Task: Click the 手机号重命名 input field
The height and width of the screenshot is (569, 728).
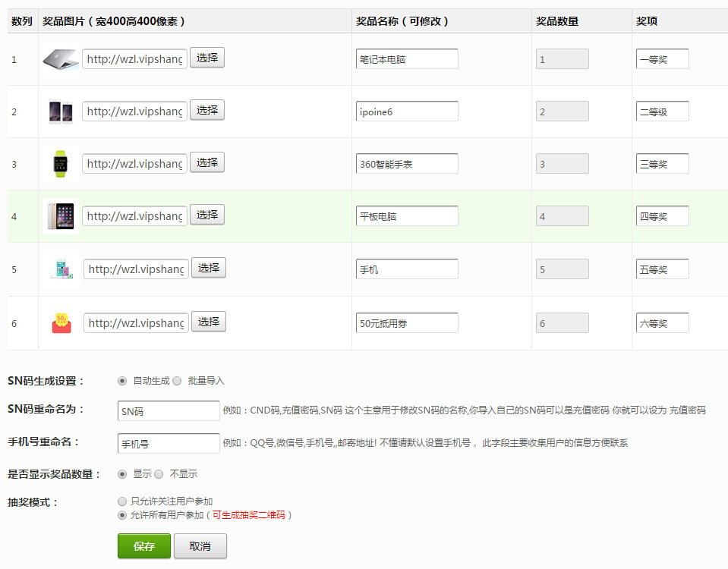Action: 169,443
